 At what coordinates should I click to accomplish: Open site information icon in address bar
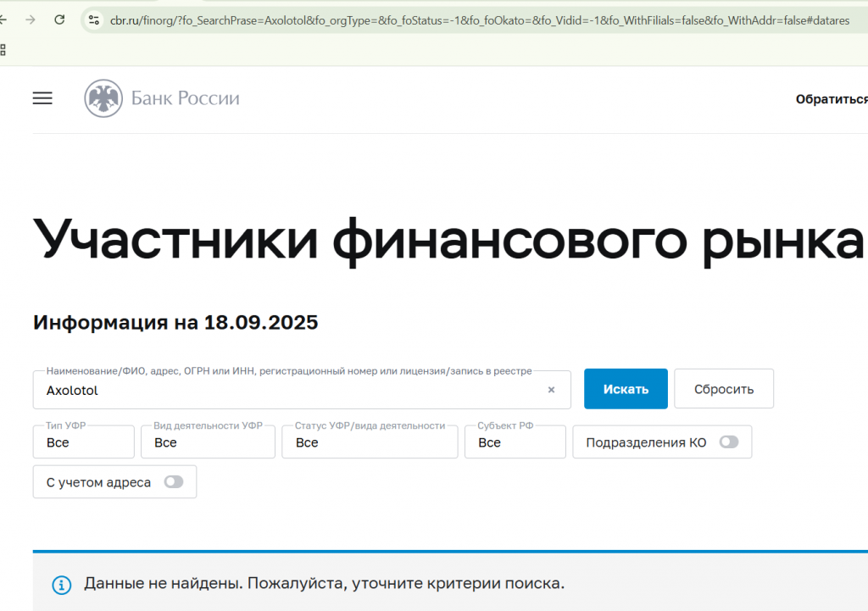[94, 19]
